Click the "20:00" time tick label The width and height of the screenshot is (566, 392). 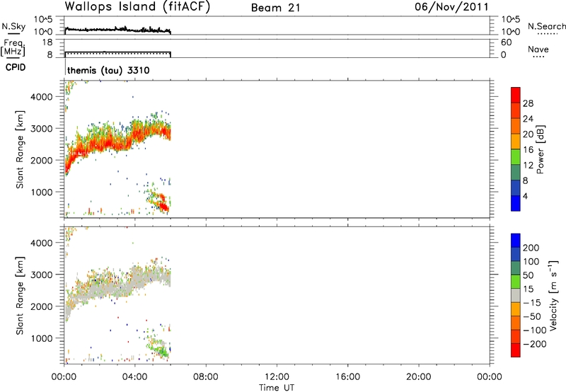419,377
